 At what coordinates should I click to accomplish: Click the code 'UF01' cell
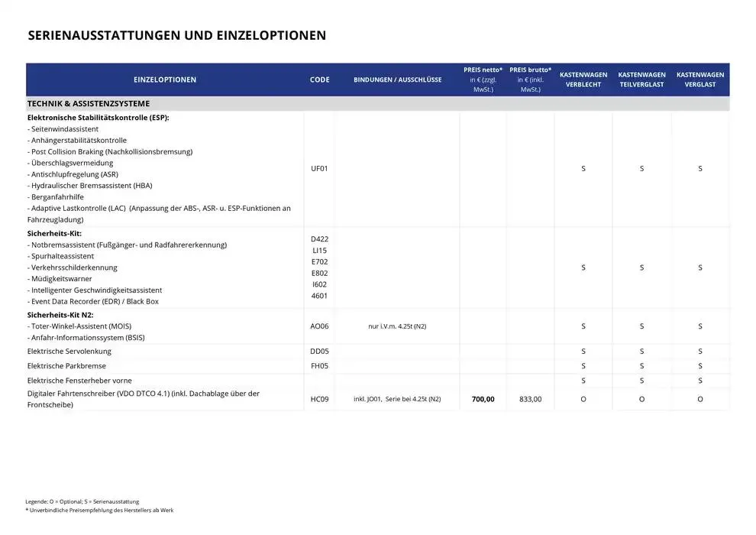(x=319, y=168)
